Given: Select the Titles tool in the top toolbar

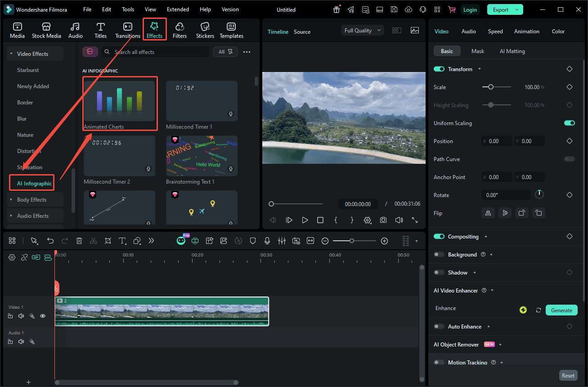Looking at the screenshot, I should (100, 30).
